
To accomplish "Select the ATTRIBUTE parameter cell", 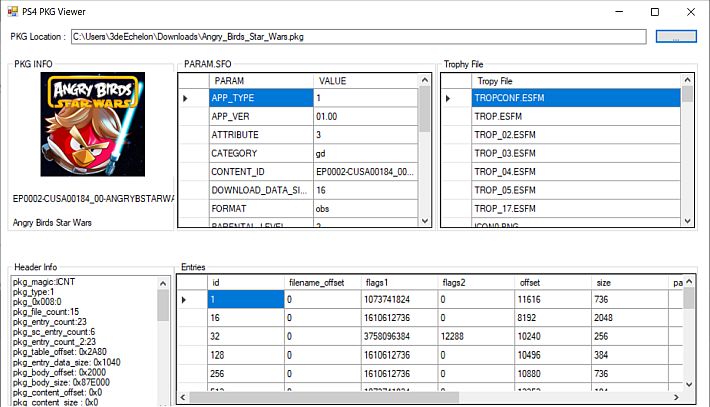I will coord(261,135).
